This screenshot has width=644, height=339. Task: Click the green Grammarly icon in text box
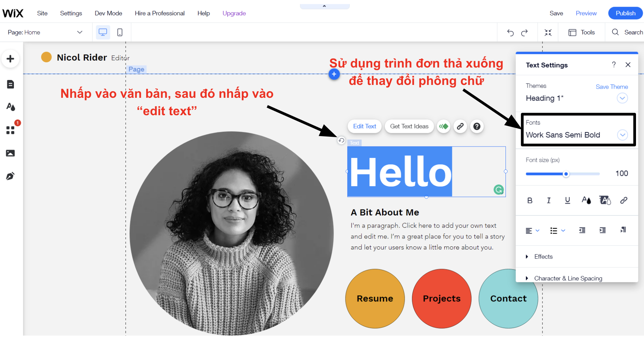click(x=499, y=190)
